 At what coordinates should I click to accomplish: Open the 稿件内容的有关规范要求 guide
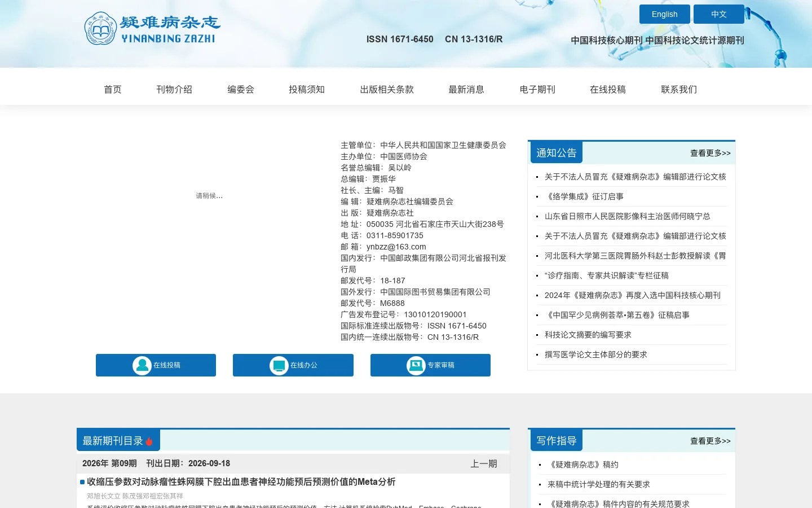[619, 504]
